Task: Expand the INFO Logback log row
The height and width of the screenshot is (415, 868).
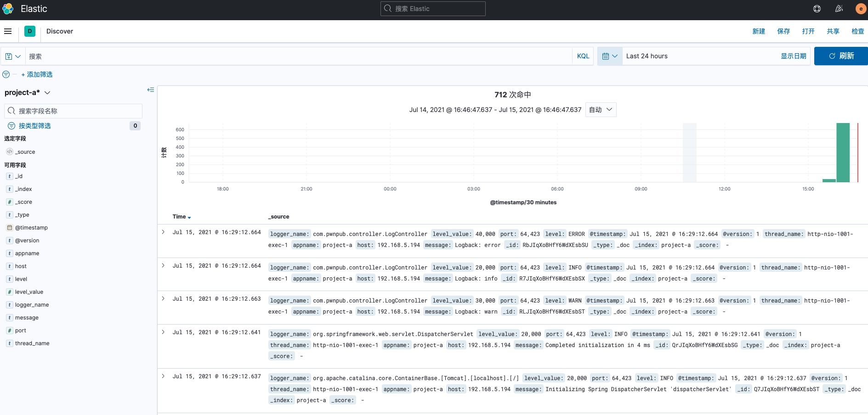Action: tap(163, 266)
